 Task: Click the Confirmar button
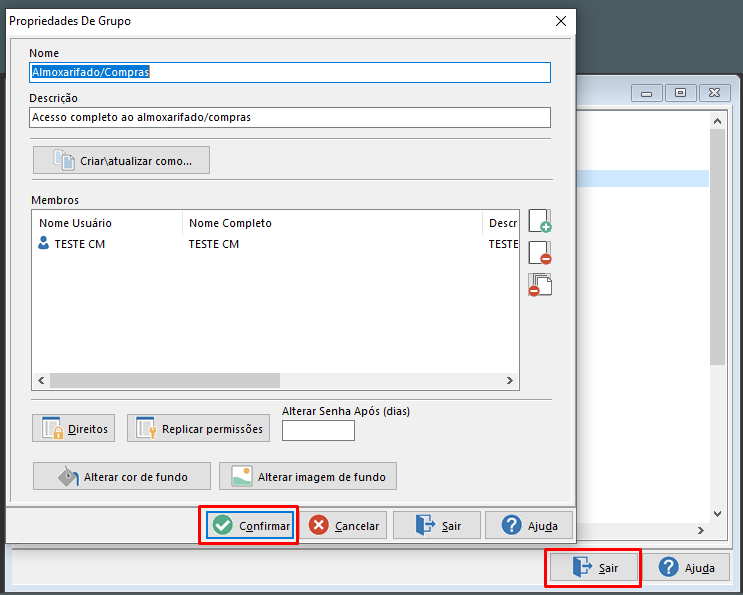[x=250, y=525]
